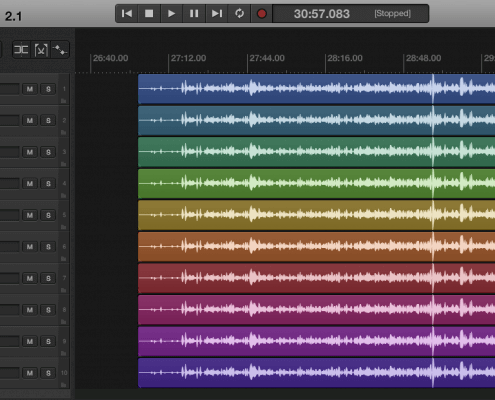Toggle loop playback mode

coord(239,14)
